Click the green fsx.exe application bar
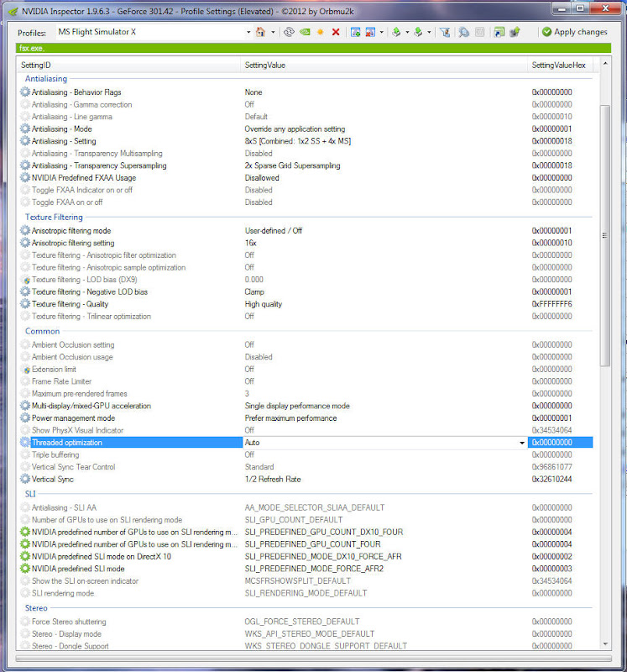The height and width of the screenshot is (672, 627). pyautogui.click(x=313, y=48)
